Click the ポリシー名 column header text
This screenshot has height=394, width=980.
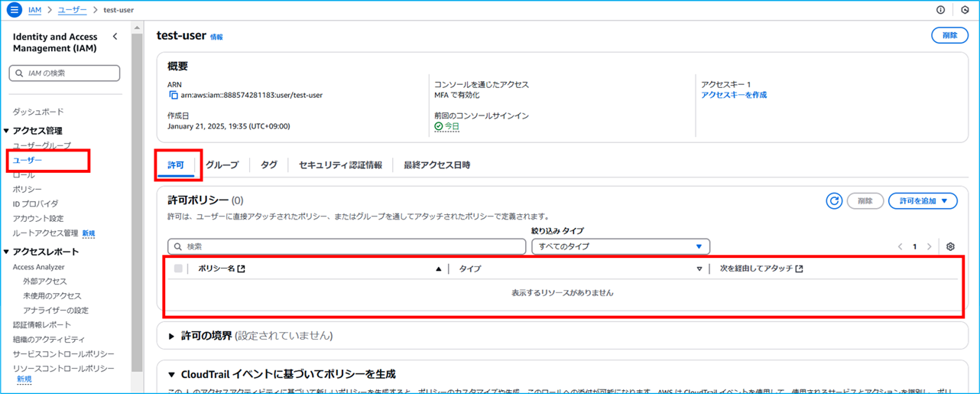(x=216, y=269)
